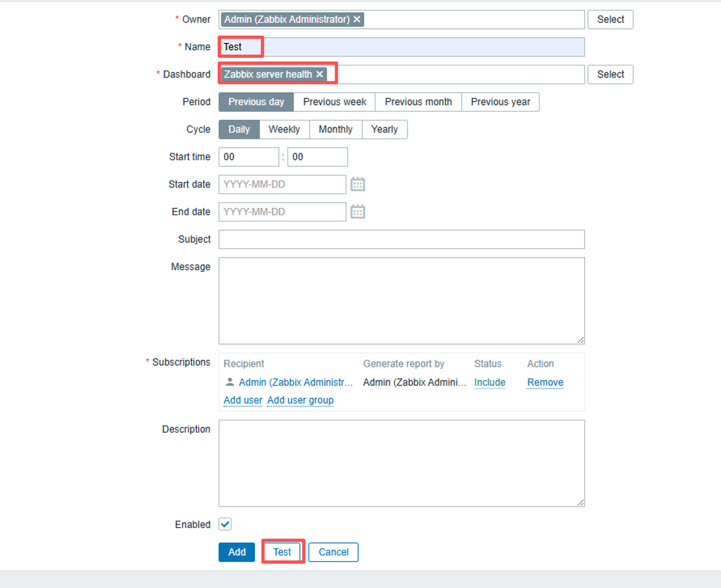Viewport: 721px width, 588px height.
Task: Click the Admin recipient user icon
Action: click(230, 382)
